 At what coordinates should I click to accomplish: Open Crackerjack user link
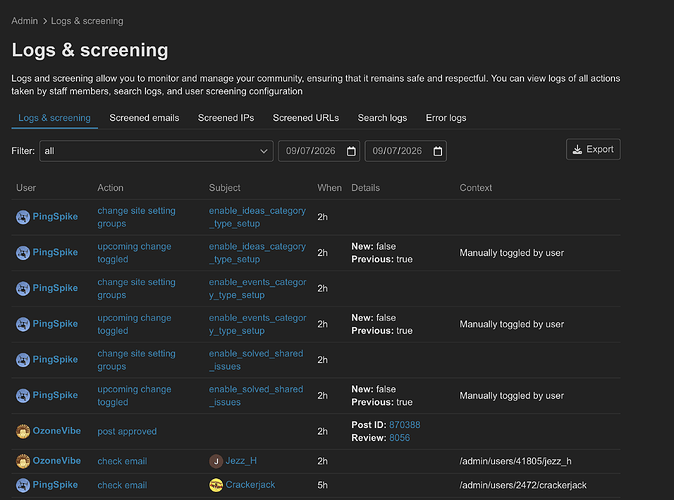coord(250,485)
